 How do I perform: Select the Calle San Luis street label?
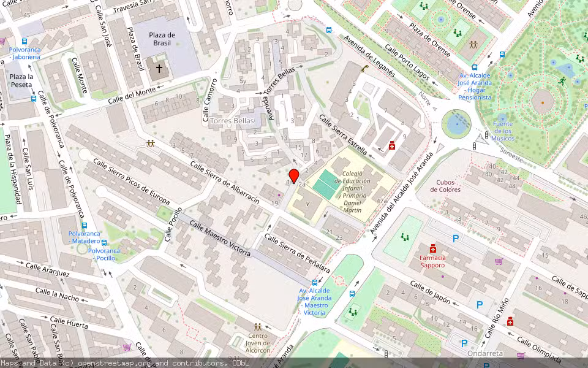click(x=28, y=169)
